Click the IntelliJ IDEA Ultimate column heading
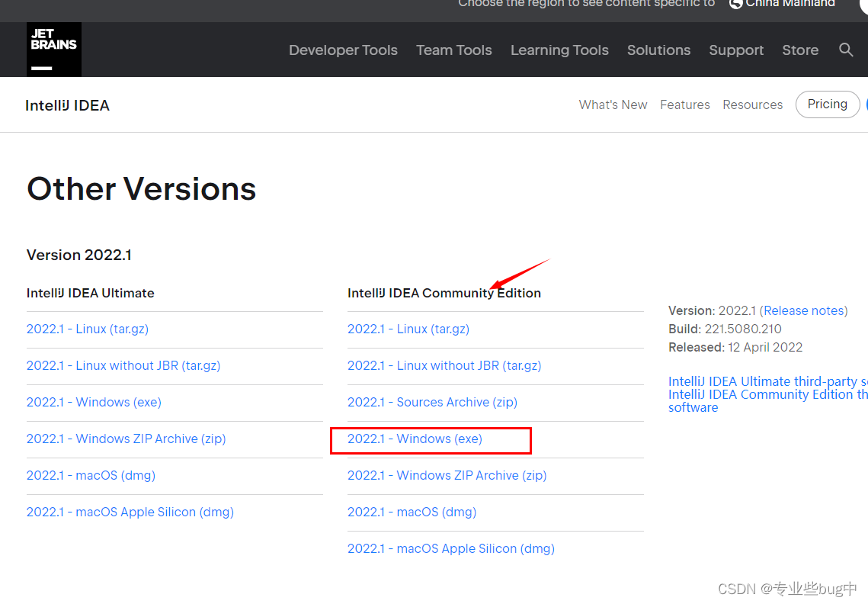868x604 pixels. pyautogui.click(x=90, y=293)
